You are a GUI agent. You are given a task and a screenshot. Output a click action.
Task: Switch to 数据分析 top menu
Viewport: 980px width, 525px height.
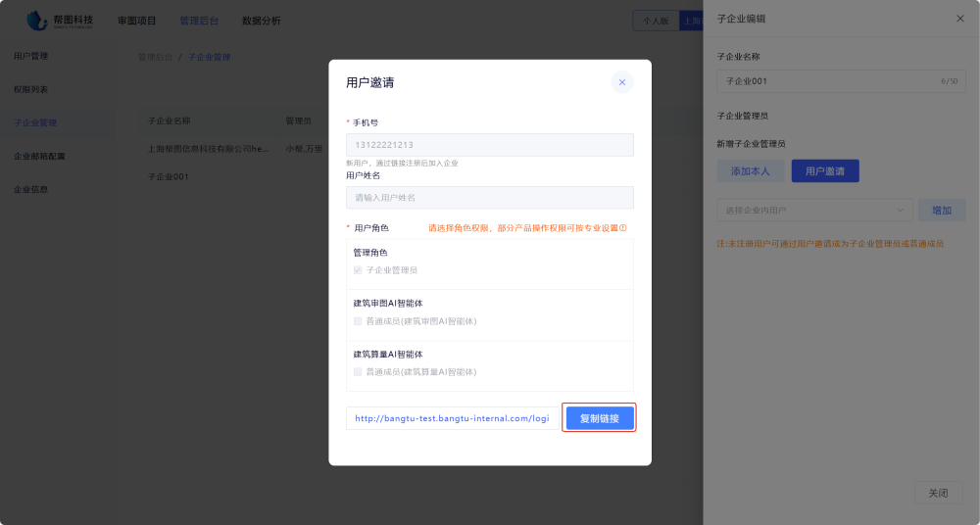coord(261,21)
